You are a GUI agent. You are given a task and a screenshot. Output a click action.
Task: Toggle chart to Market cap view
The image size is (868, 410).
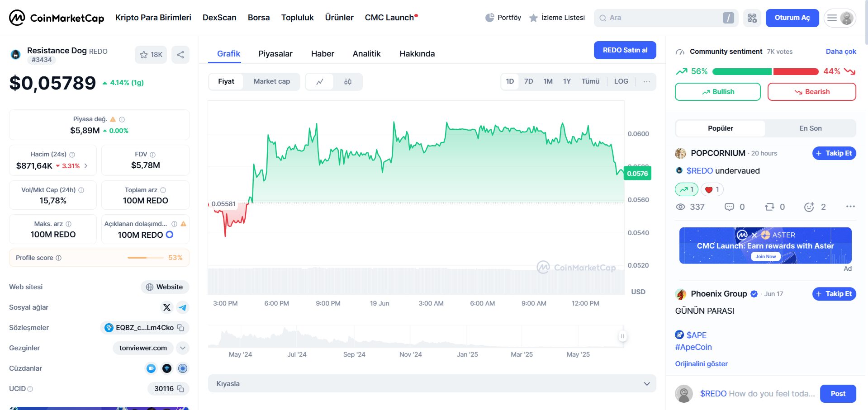(271, 81)
